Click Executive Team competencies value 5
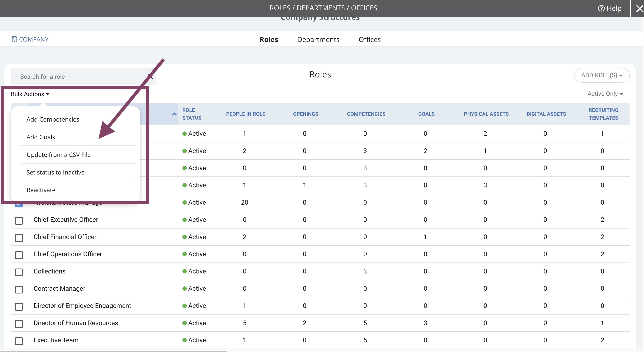This screenshot has height=352, width=644. (x=365, y=340)
